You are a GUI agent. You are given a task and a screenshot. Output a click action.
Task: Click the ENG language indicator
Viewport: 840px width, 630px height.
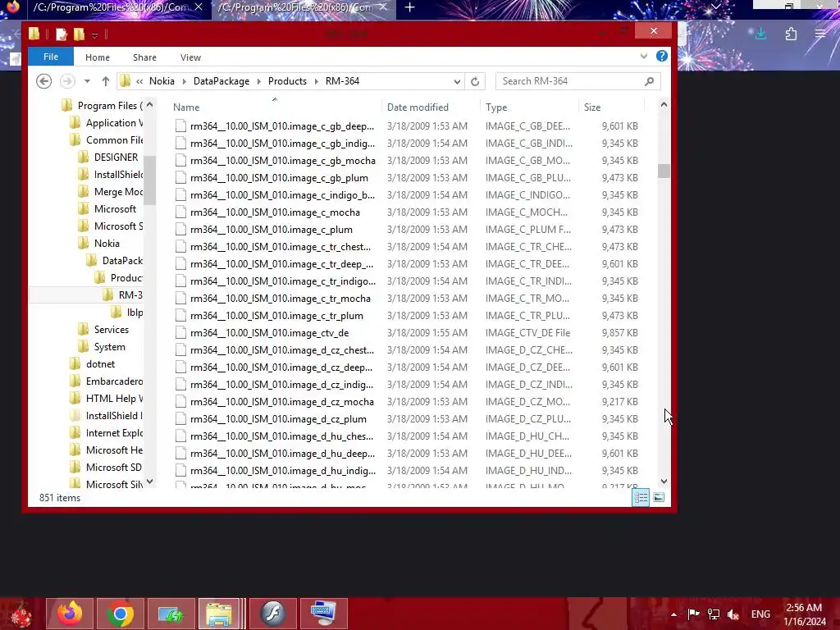coord(760,614)
